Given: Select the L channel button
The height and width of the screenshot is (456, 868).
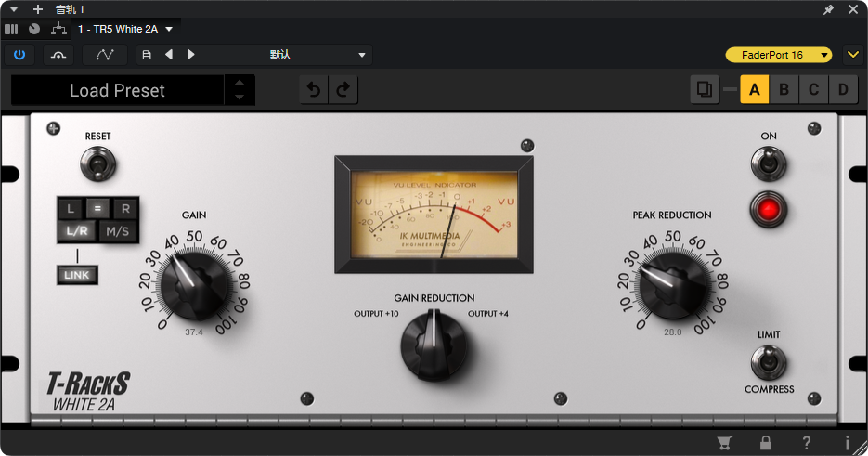Looking at the screenshot, I should [71, 209].
